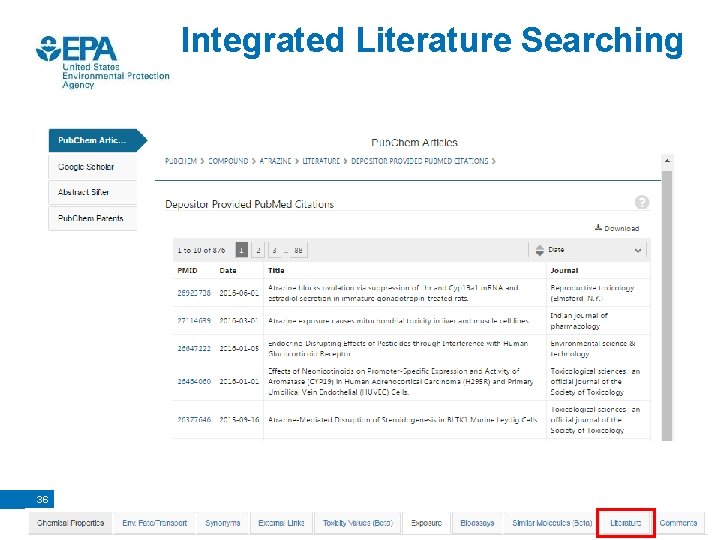Click the scrollbar up arrow

click(x=667, y=161)
